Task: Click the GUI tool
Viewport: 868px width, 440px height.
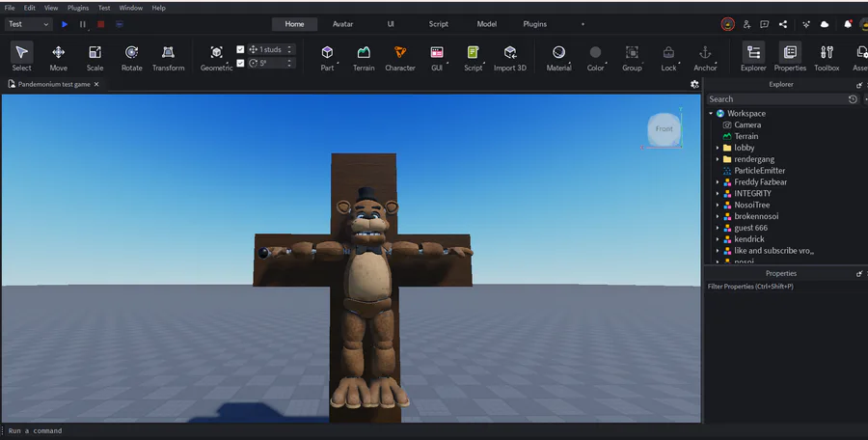Action: click(x=437, y=57)
